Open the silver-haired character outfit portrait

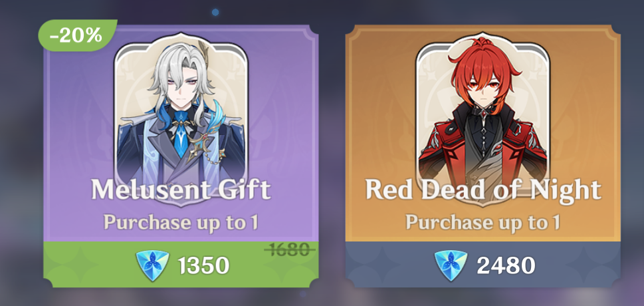pyautogui.click(x=181, y=119)
